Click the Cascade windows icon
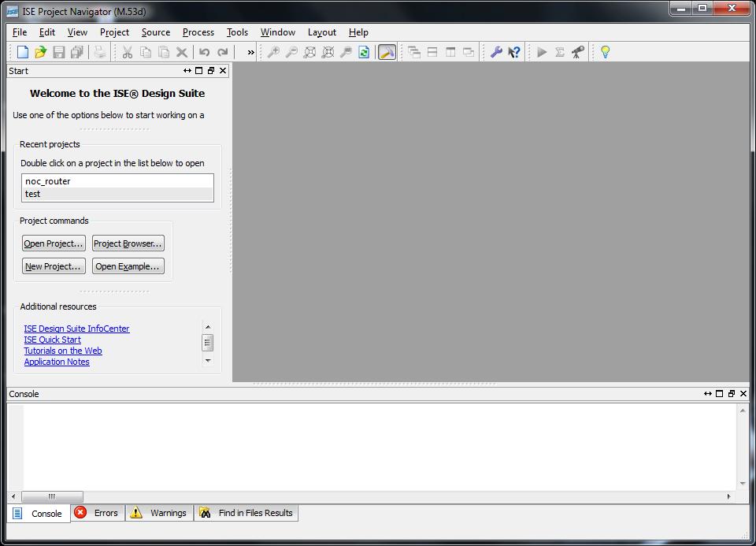Image resolution: width=756 pixels, height=546 pixels. tap(414, 52)
